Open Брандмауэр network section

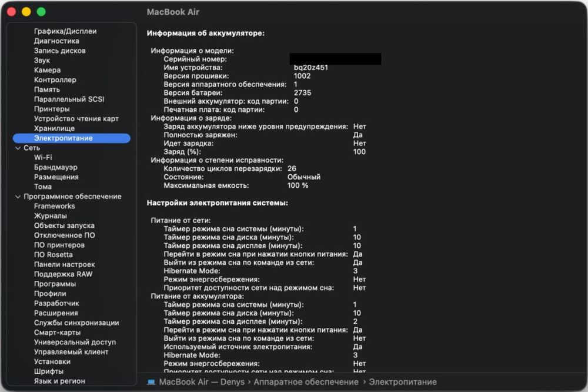(56, 167)
